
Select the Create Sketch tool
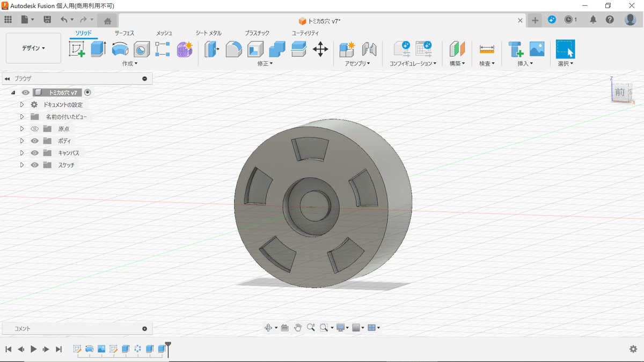[x=78, y=49]
